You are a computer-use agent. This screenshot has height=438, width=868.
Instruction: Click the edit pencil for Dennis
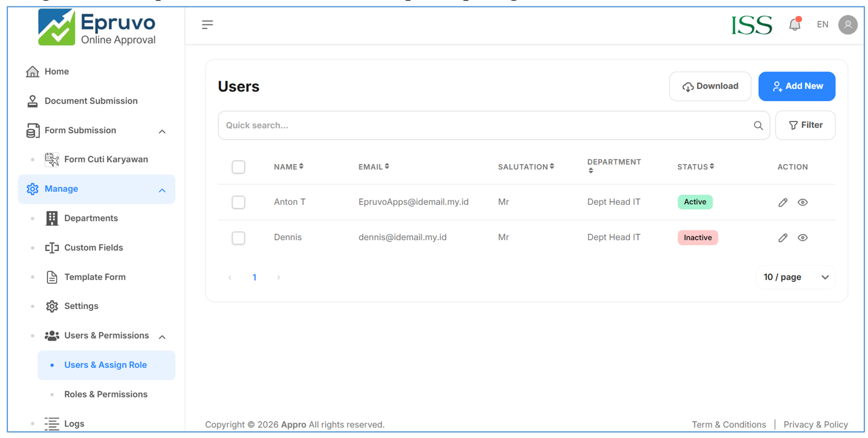783,238
